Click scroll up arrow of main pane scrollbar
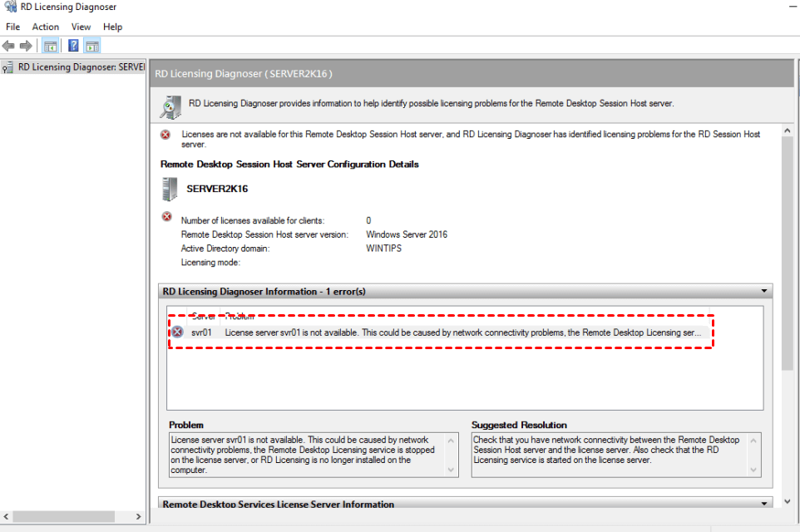Image resolution: width=800 pixels, height=532 pixels. click(788, 131)
